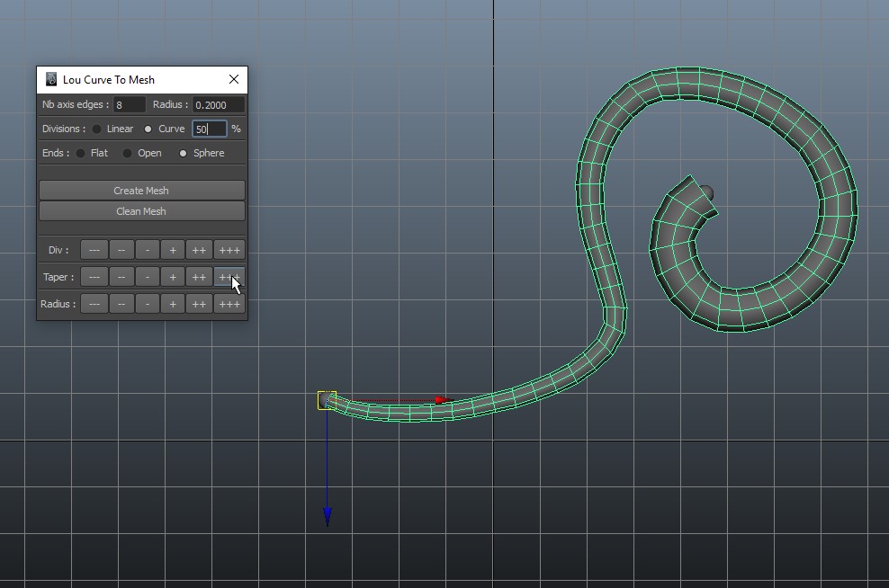Image resolution: width=889 pixels, height=588 pixels.
Task: Click the blue axis arrow manipulator handle
Action: coord(328,516)
